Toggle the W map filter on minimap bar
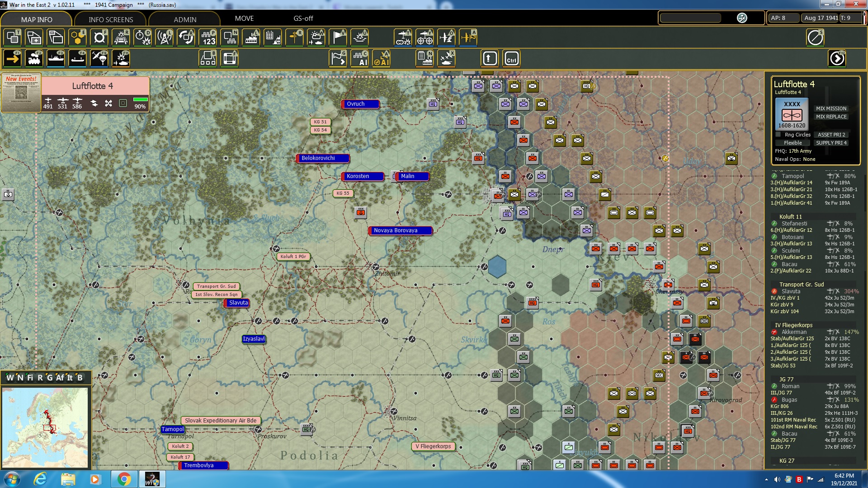This screenshot has height=488, width=868. click(10, 378)
